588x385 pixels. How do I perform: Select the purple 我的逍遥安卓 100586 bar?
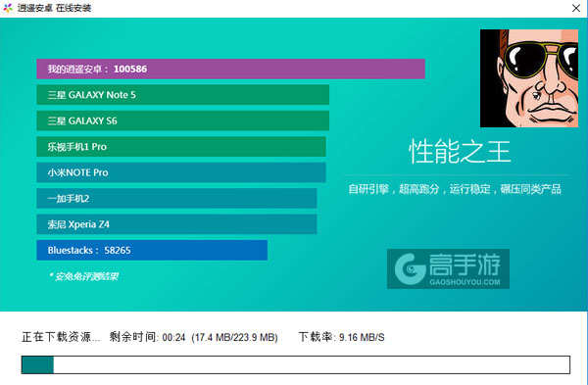click(x=230, y=69)
